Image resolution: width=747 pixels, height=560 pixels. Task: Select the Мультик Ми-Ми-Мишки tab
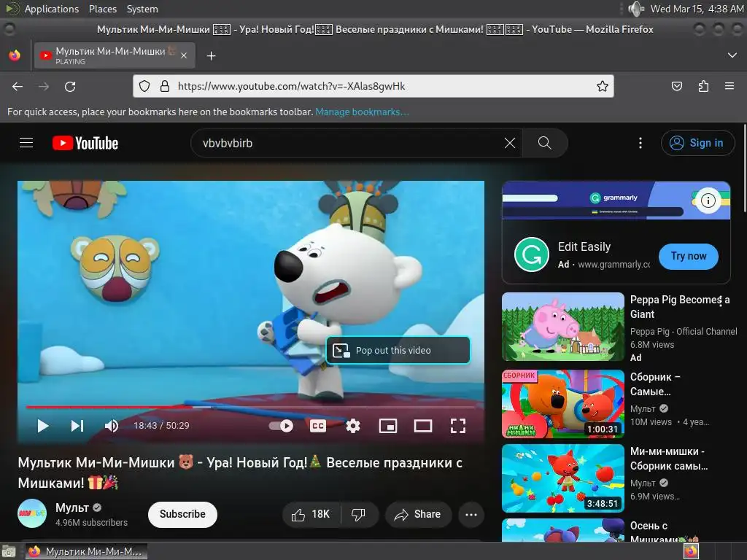[x=115, y=55]
